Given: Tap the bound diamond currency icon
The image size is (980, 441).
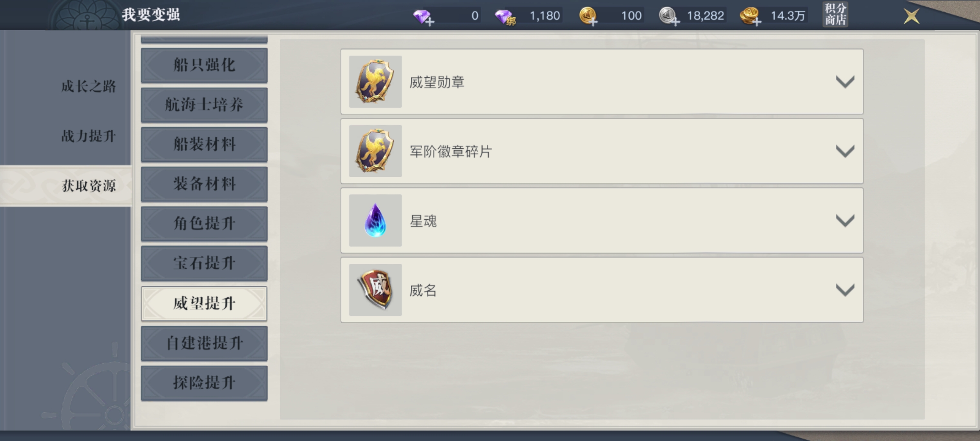Looking at the screenshot, I should pos(505,17).
